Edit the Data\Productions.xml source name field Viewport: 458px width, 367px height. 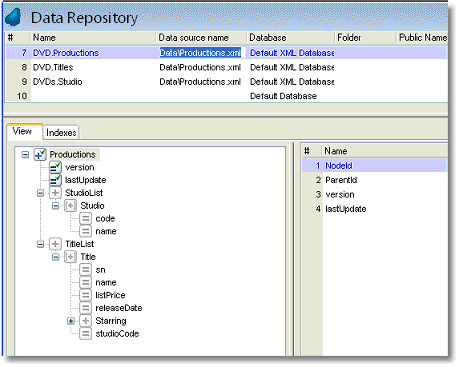(x=200, y=53)
